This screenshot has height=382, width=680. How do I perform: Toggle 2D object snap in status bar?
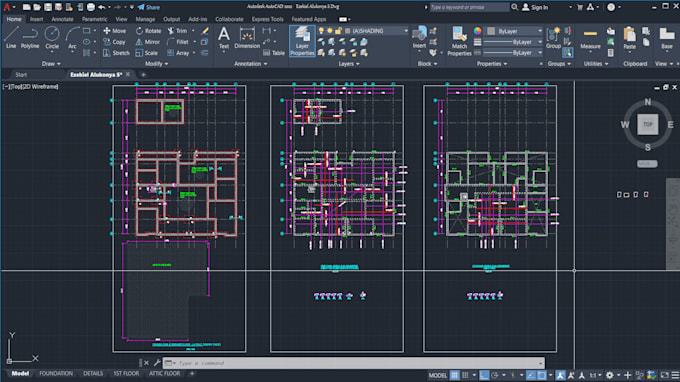point(542,375)
